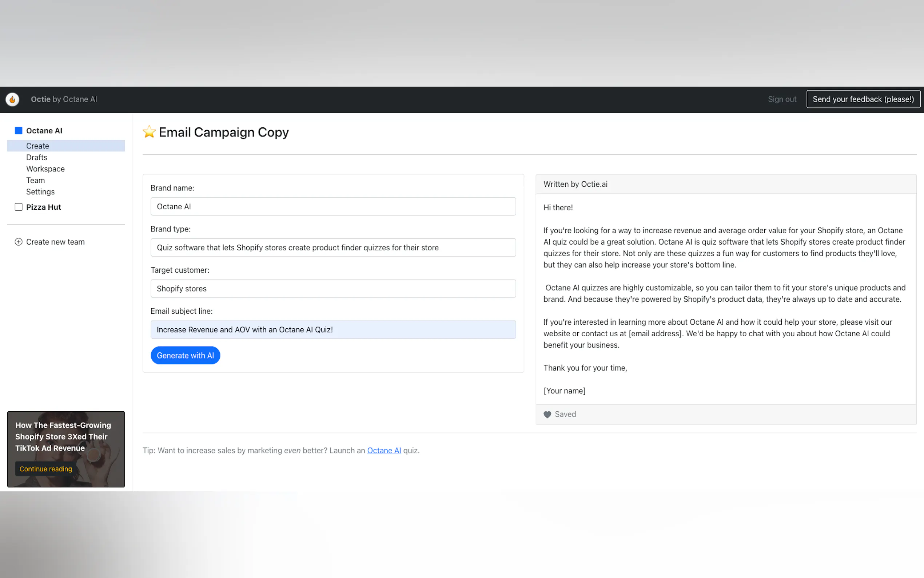
Task: Select the Octane AI team checkbox
Action: 18,131
